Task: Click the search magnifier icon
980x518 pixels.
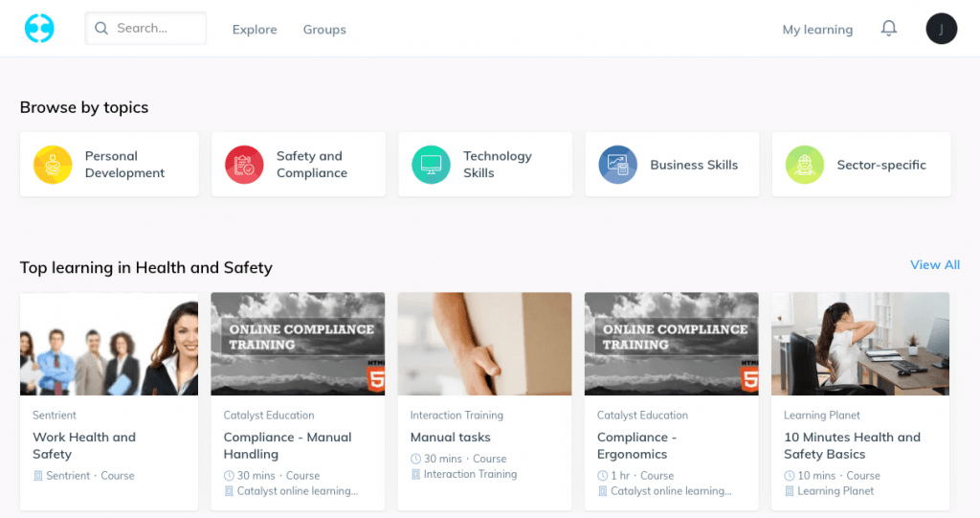Action: pos(101,28)
